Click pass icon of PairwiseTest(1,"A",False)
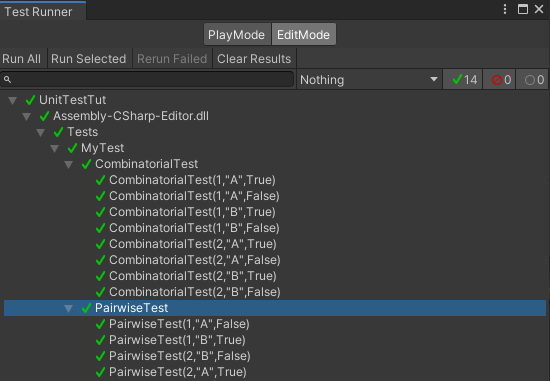The image size is (550, 381). pos(100,324)
